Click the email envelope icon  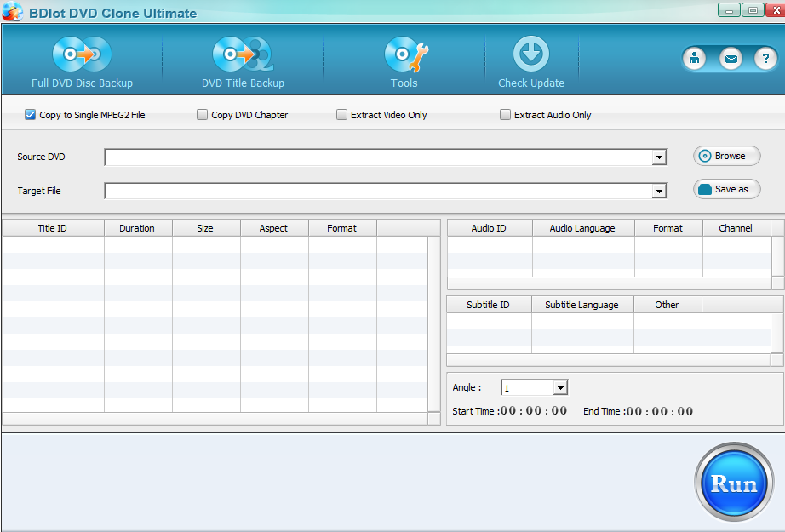tap(731, 59)
